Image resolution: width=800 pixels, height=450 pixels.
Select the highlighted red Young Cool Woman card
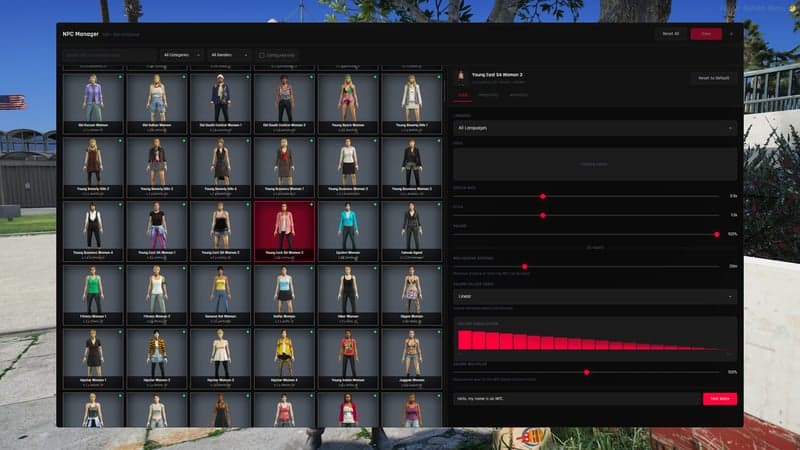284,231
